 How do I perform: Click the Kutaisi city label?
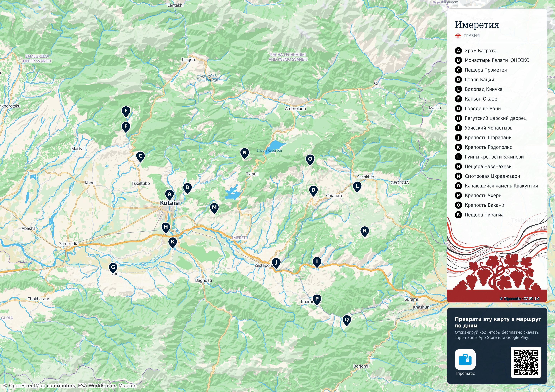170,203
